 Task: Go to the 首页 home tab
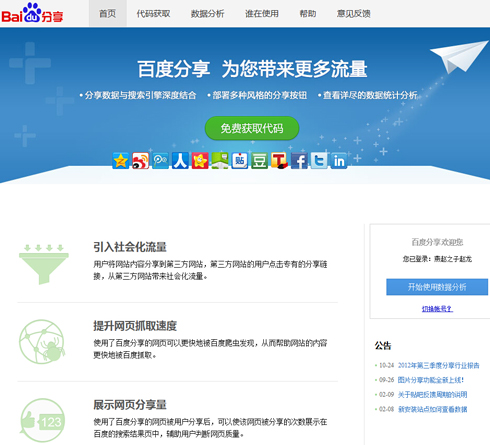coord(108,13)
